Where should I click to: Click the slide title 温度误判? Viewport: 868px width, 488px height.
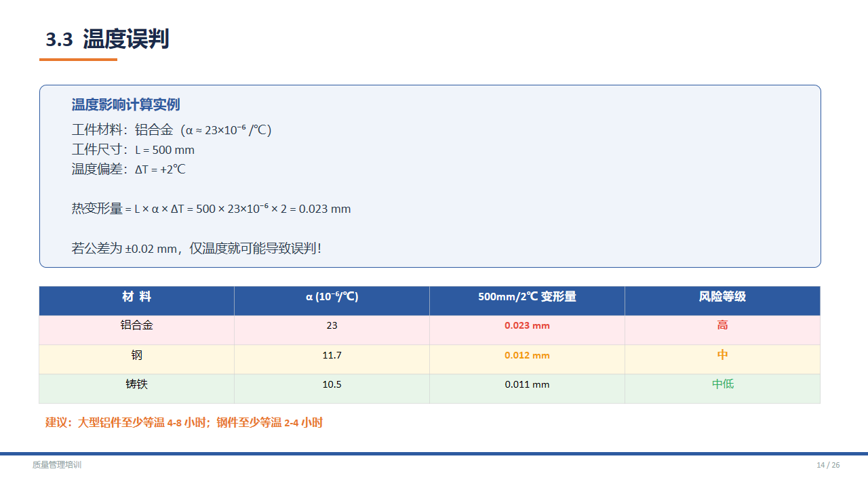tap(125, 39)
